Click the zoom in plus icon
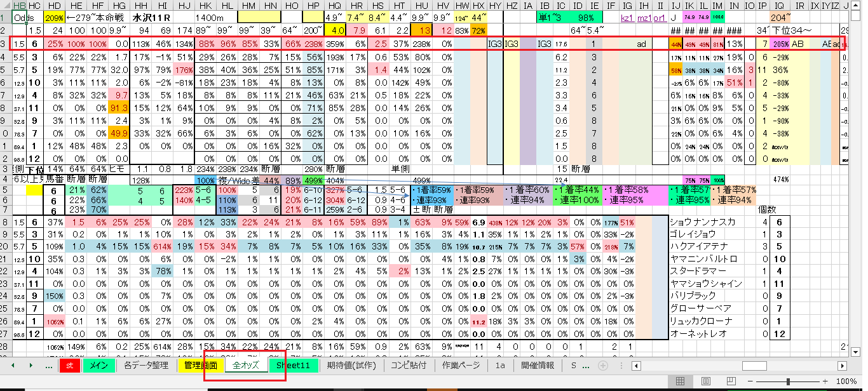The width and height of the screenshot is (868, 391). pos(825,381)
